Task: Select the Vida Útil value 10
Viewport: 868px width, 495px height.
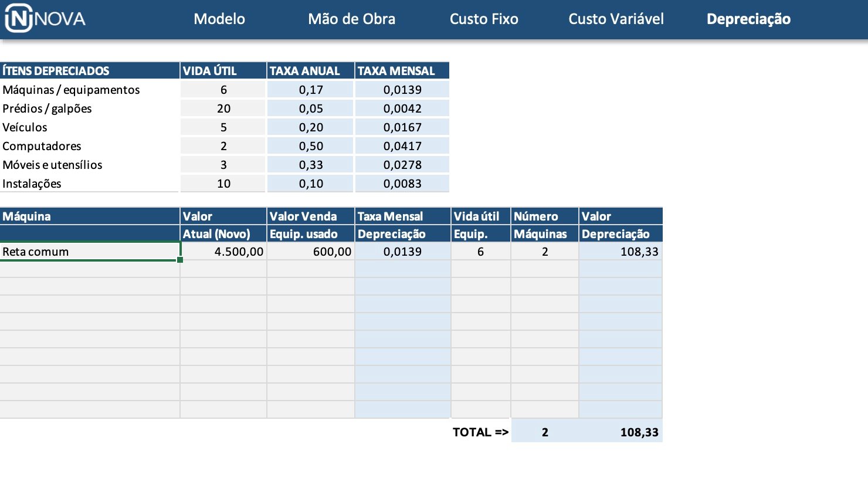Action: click(x=223, y=184)
